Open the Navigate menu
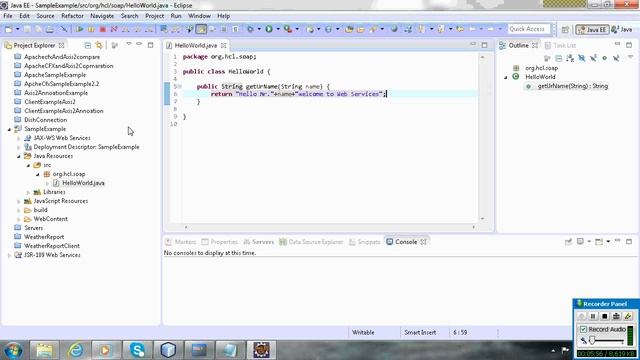Screen dimensions: 640x360 (102, 16)
